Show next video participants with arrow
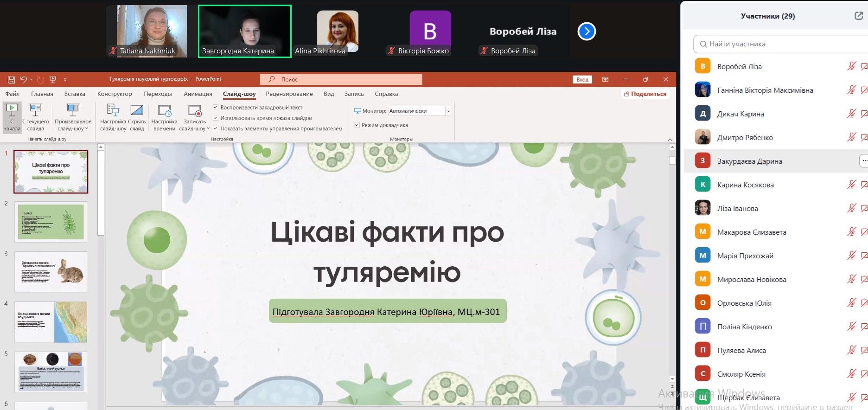868x410 pixels. [x=587, y=32]
